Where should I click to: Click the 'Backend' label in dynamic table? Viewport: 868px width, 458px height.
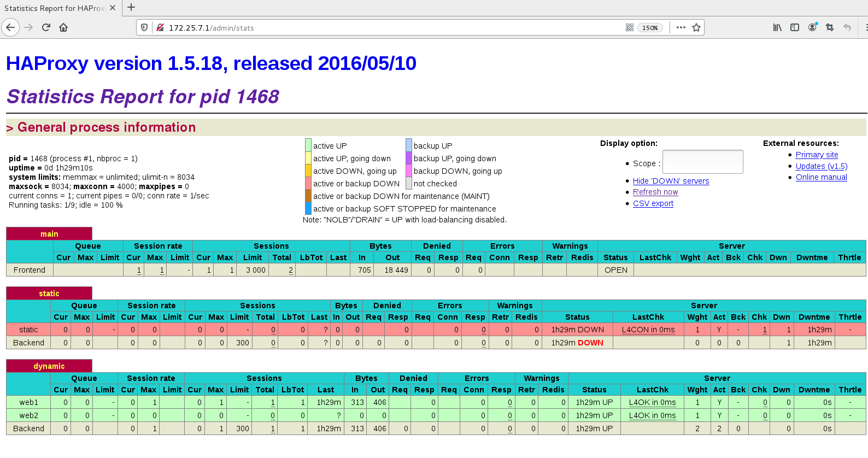coord(28,428)
